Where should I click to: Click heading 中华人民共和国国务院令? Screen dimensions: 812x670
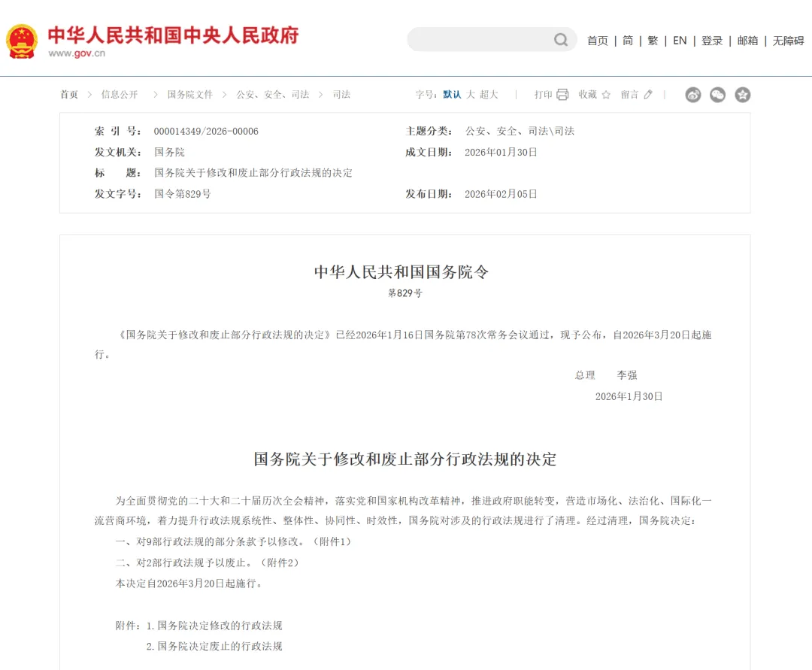click(x=401, y=271)
